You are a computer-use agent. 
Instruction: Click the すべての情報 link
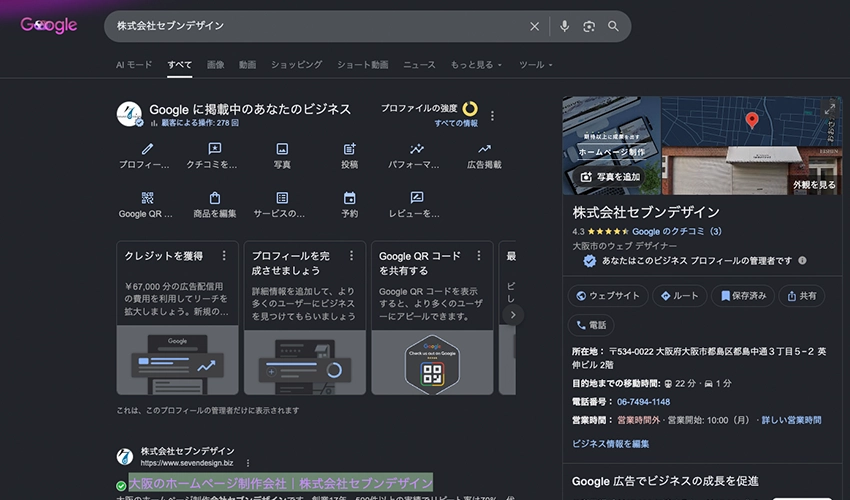[456, 123]
